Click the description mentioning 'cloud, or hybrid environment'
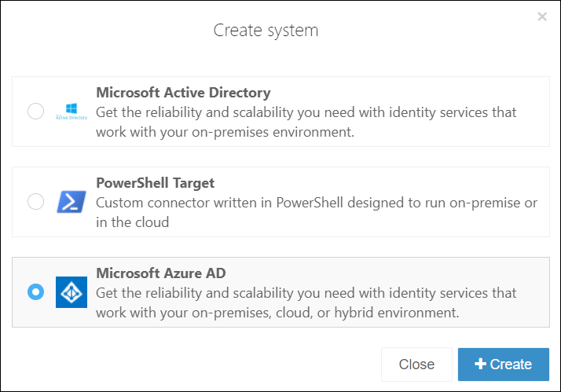 (x=306, y=303)
